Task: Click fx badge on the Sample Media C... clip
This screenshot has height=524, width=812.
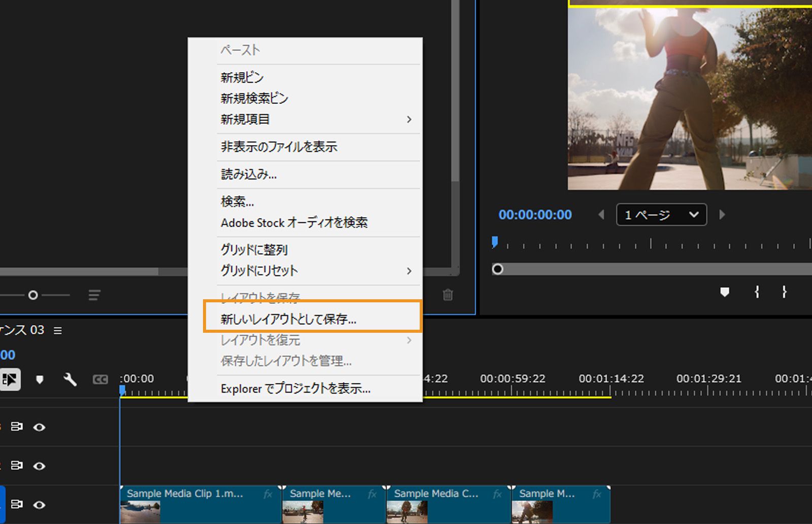Action: 497,494
